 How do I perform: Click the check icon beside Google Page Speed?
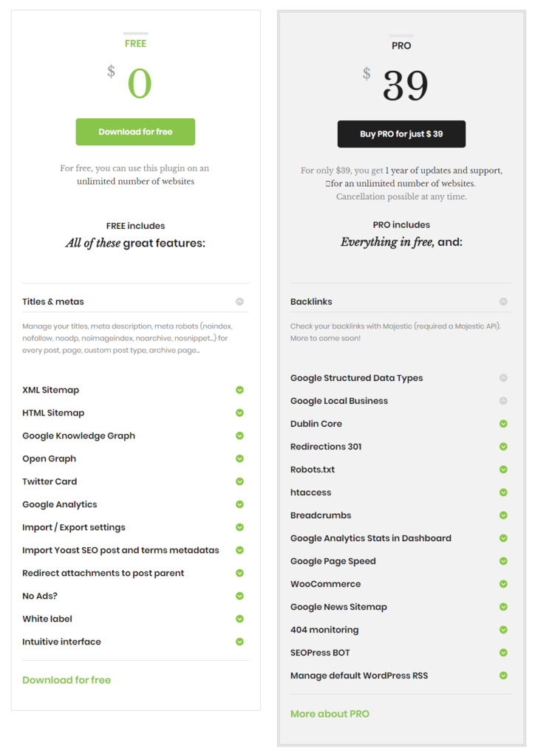click(x=503, y=561)
